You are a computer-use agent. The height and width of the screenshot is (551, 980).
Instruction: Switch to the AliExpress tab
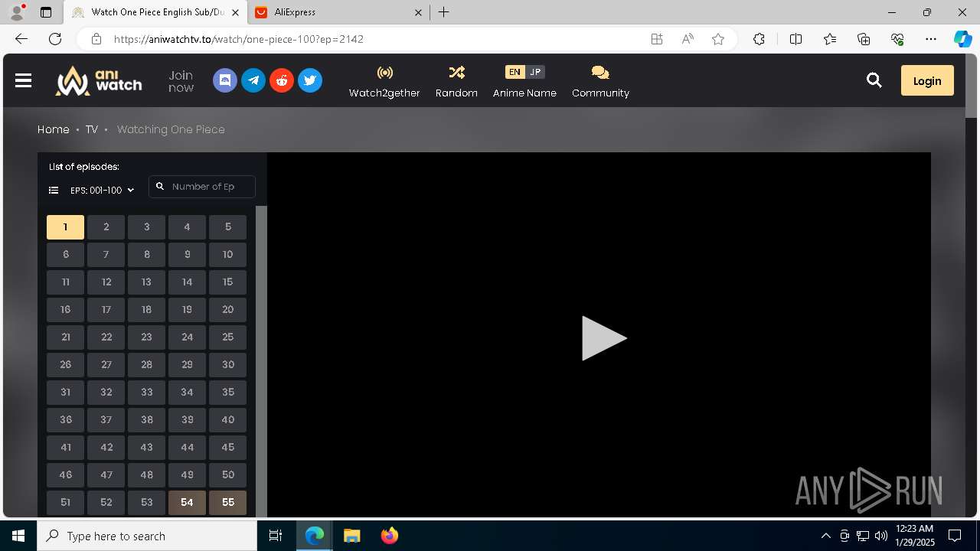tap(339, 12)
